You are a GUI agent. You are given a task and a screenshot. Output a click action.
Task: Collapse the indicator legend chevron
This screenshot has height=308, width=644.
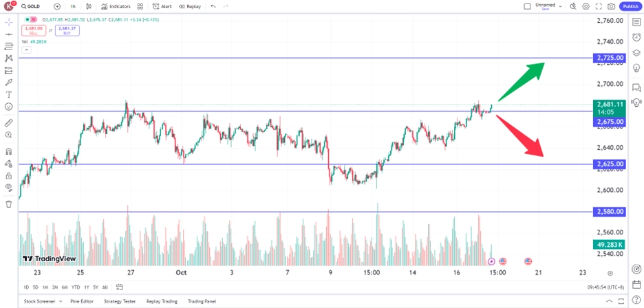point(26,50)
